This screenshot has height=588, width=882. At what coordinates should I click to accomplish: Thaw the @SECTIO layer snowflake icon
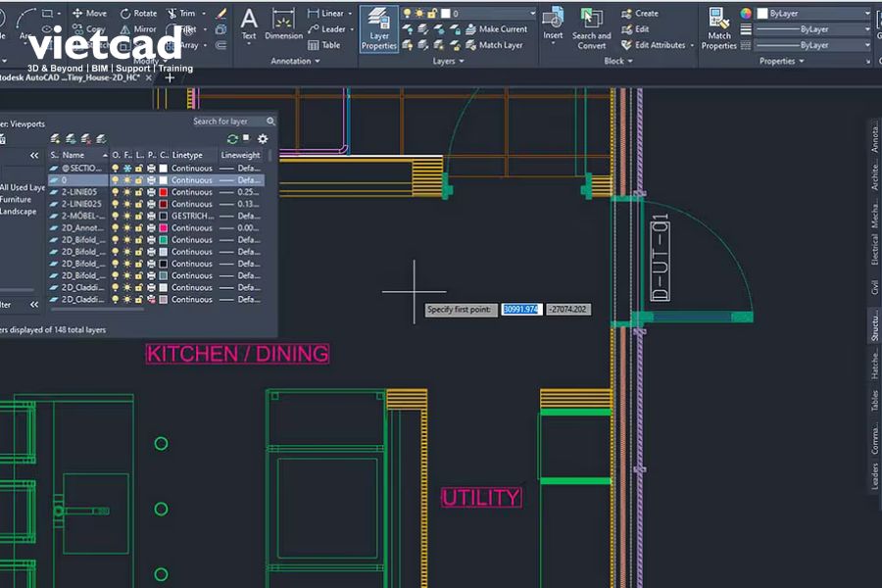[127, 169]
